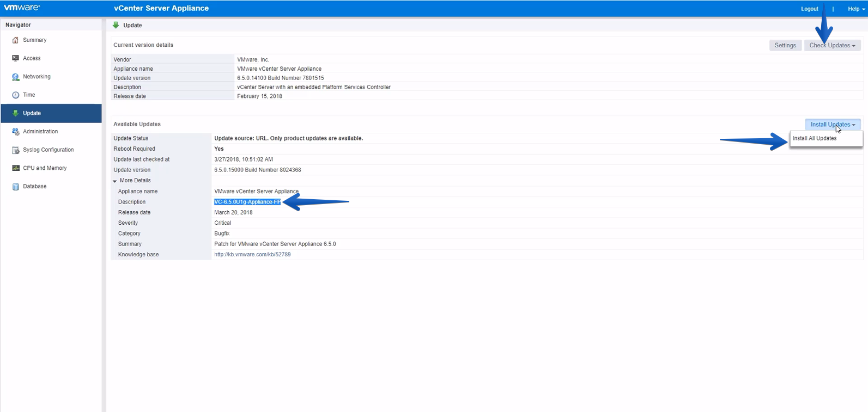Click the green Update arrow icon in Navigator

point(15,113)
